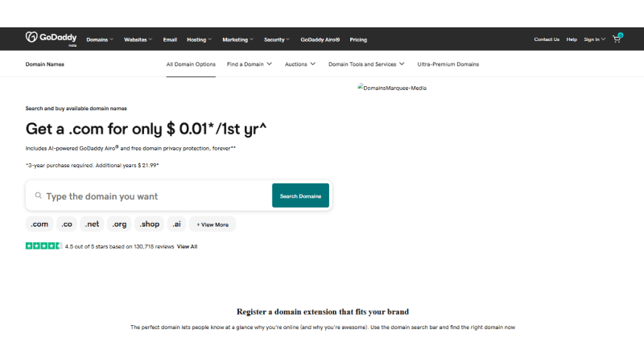This screenshot has width=644, height=358.
Task: Click the DomainsMarquee-Media image
Action: point(392,88)
